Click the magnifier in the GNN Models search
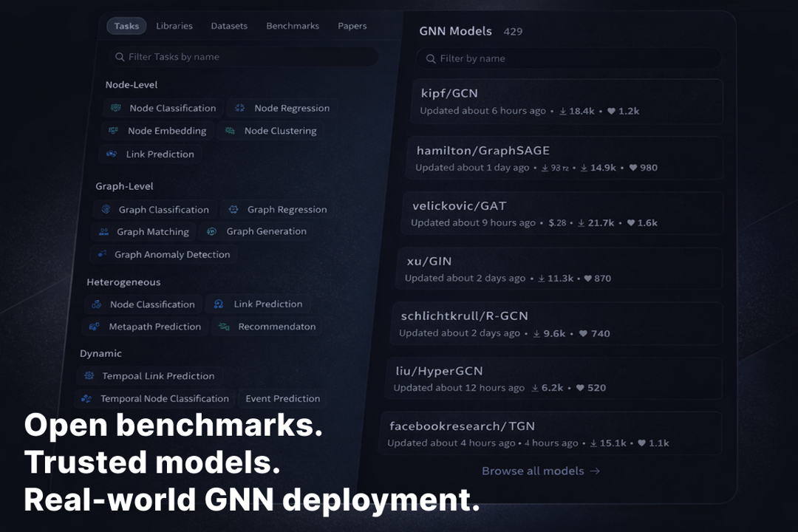The height and width of the screenshot is (532, 798). (x=431, y=58)
